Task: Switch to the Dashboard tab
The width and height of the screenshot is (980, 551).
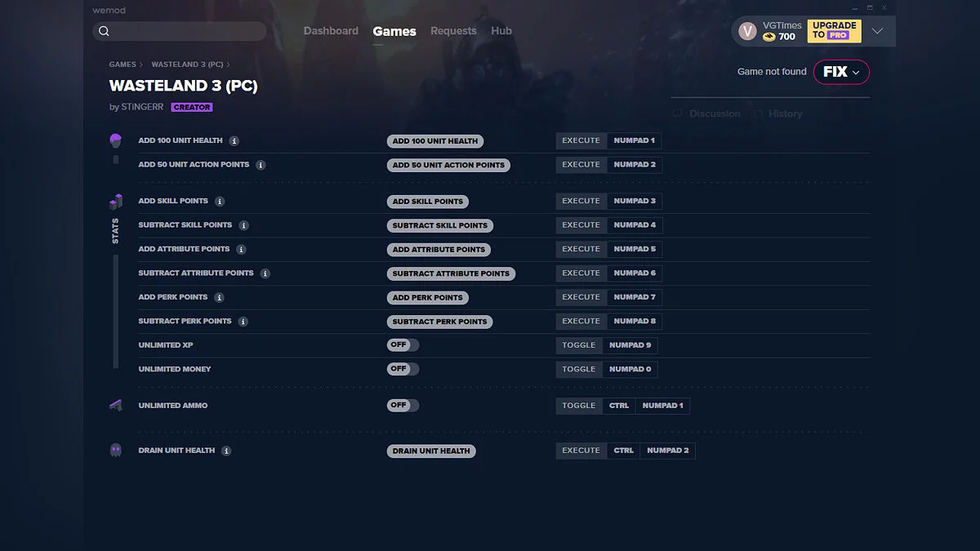Action: (331, 30)
